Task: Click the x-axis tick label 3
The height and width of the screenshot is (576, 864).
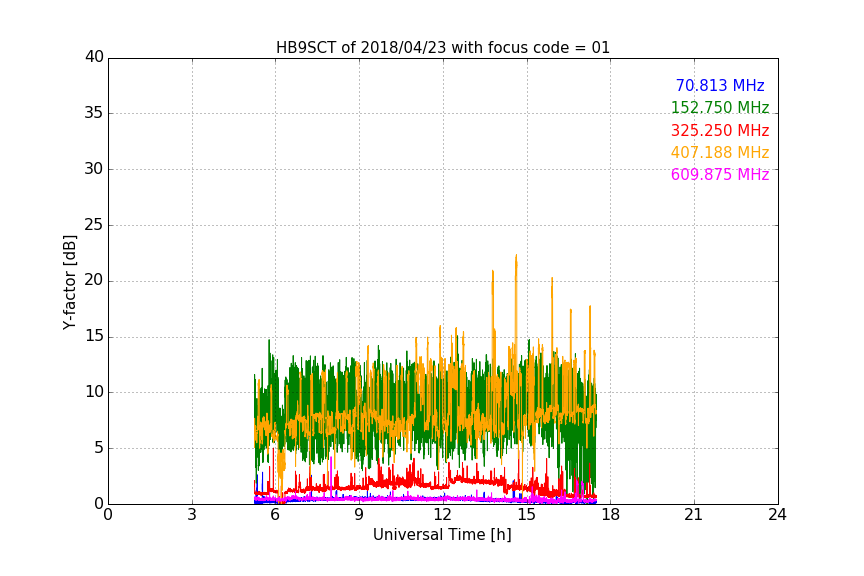Action: point(192,515)
